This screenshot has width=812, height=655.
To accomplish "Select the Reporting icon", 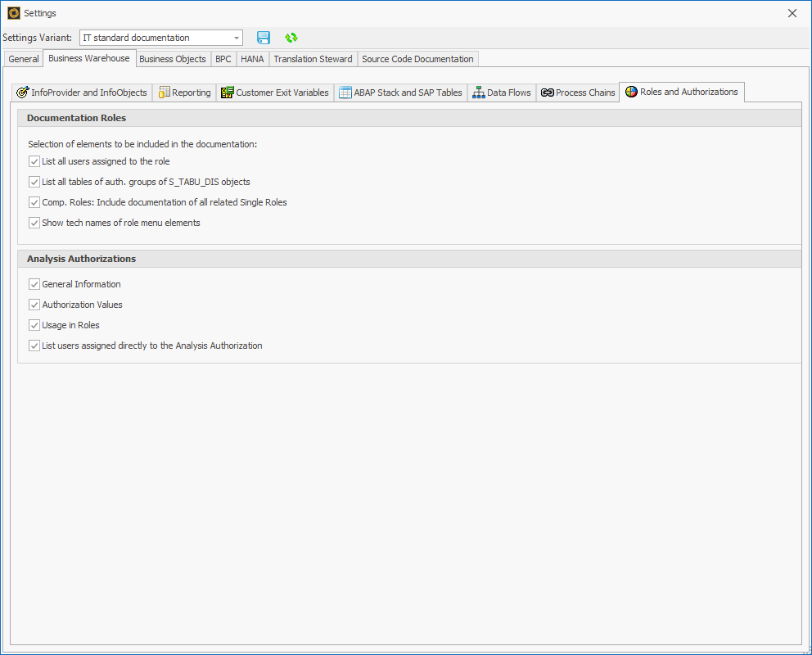I will [x=166, y=93].
